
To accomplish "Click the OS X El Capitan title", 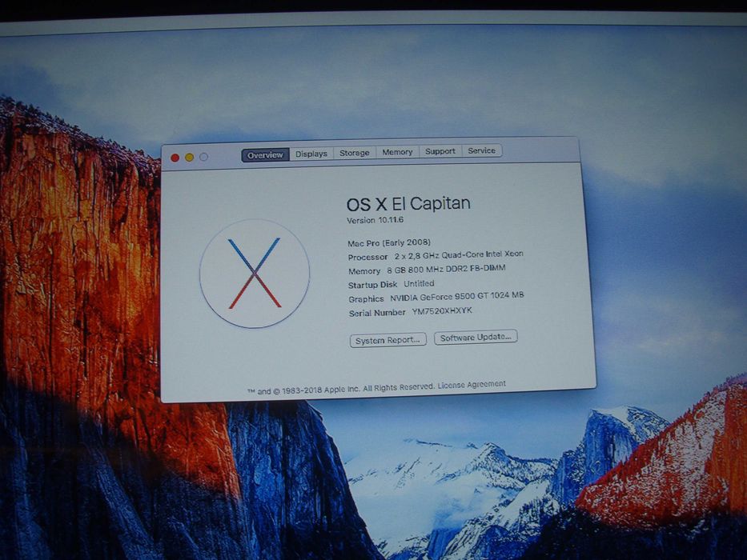I will [408, 204].
